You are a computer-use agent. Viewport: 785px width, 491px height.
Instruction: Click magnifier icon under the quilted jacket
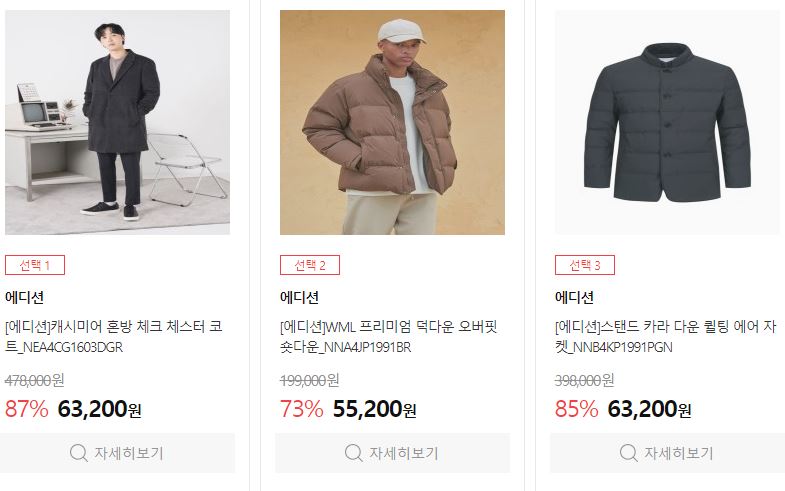[628, 453]
